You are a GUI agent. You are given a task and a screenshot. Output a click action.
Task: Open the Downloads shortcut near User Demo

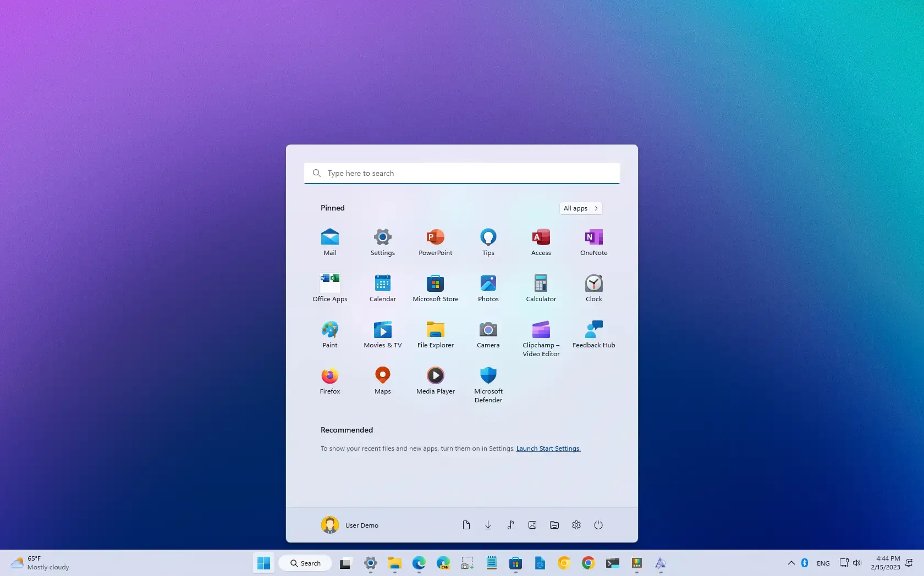pos(488,525)
